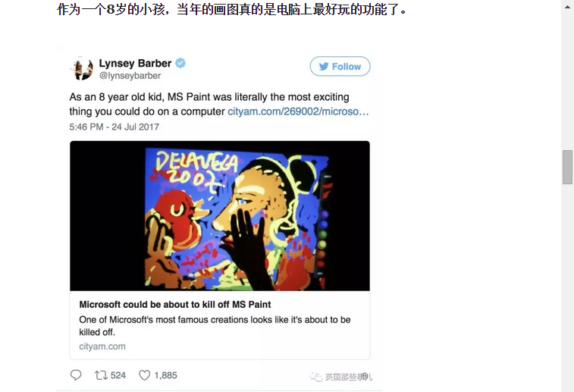Click the reply speech bubble icon

[76, 375]
